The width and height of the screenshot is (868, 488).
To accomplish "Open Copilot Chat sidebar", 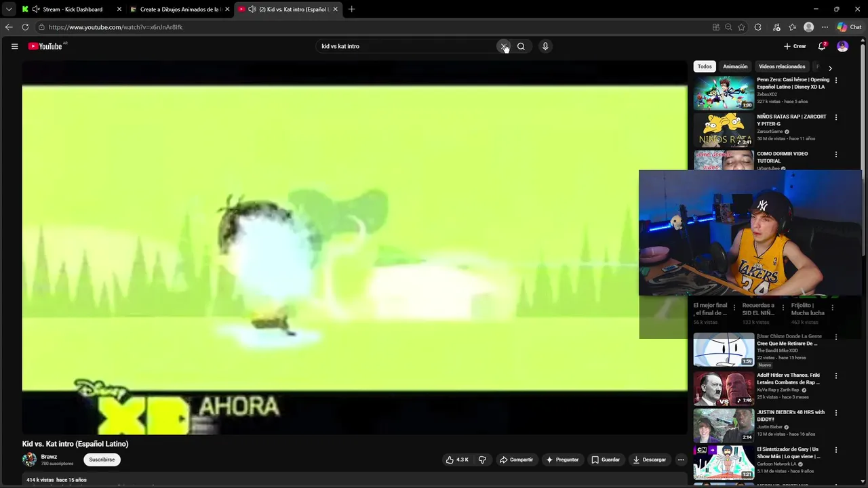I will [849, 27].
